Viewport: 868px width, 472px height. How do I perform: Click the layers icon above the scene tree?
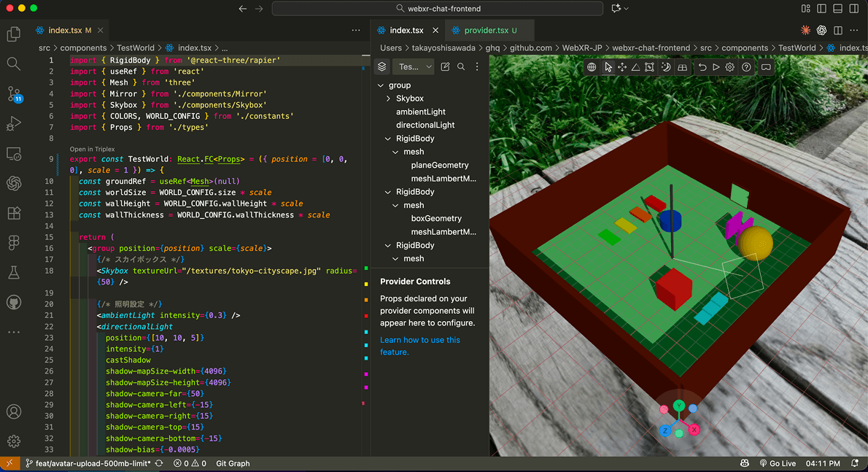point(381,66)
